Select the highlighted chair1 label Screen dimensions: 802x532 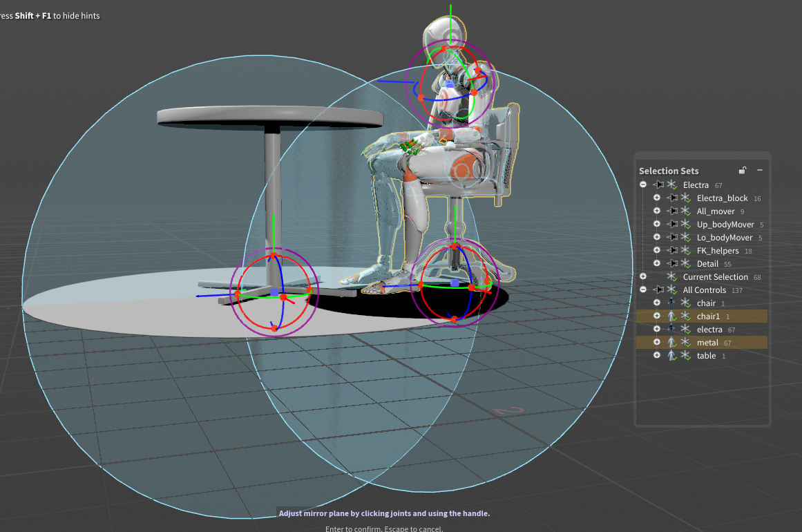708,316
